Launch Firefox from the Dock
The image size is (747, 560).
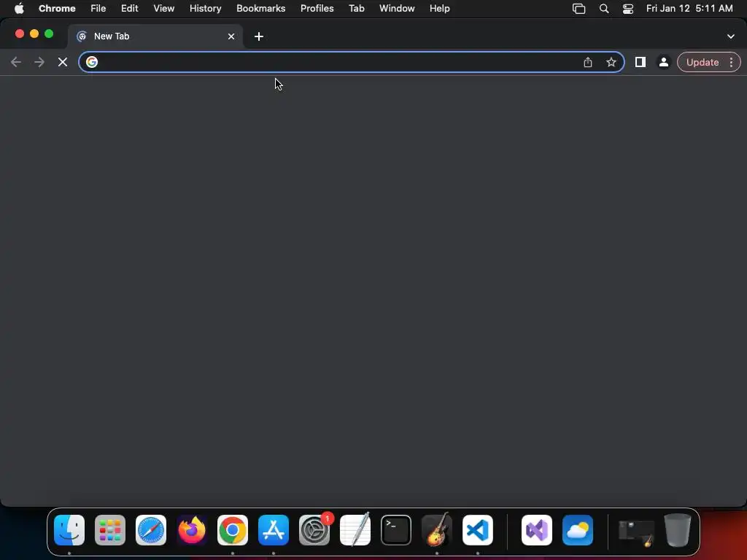192,530
